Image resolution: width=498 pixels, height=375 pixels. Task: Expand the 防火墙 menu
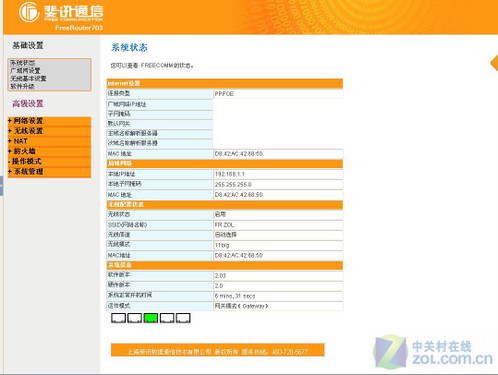49,151
